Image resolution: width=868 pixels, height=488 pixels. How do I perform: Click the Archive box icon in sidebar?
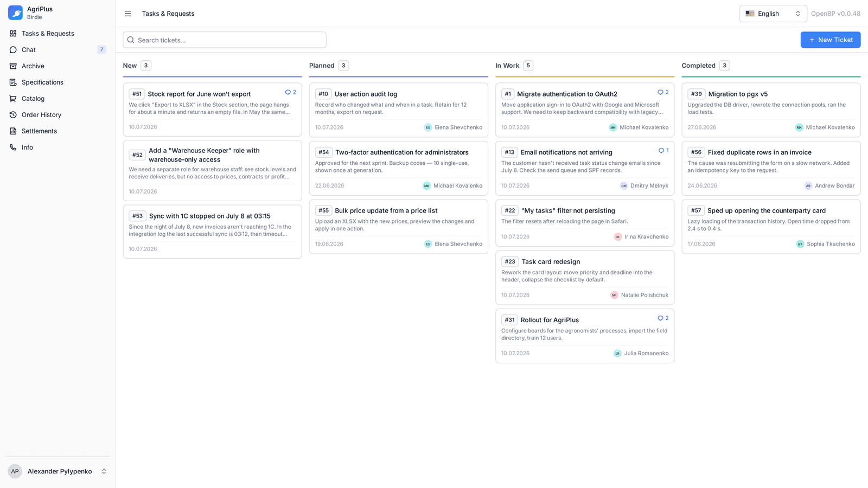[x=13, y=66]
